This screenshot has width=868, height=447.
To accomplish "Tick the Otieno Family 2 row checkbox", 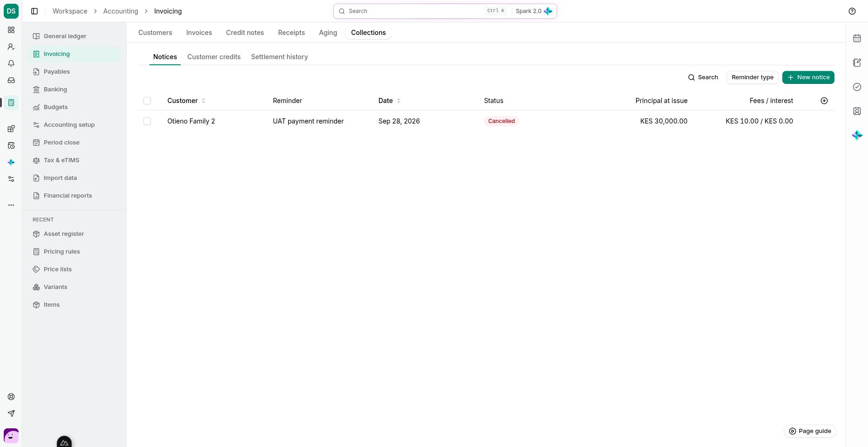I will (x=147, y=121).
